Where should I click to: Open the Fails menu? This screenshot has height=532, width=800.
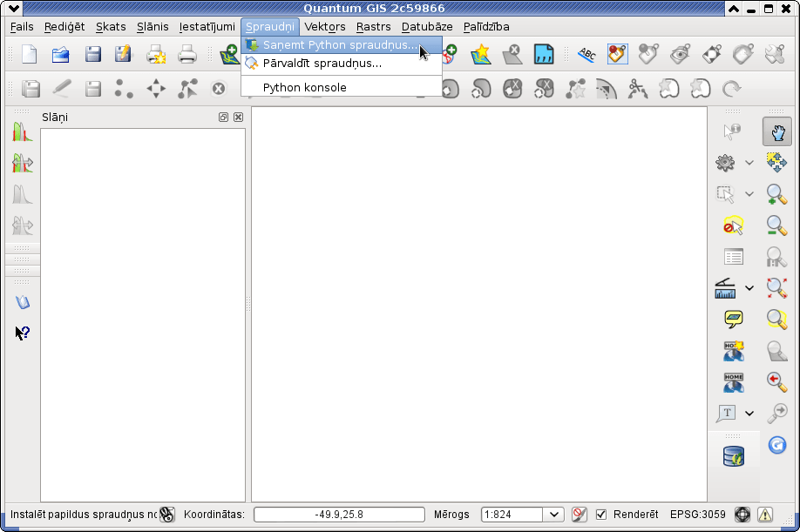coord(22,26)
